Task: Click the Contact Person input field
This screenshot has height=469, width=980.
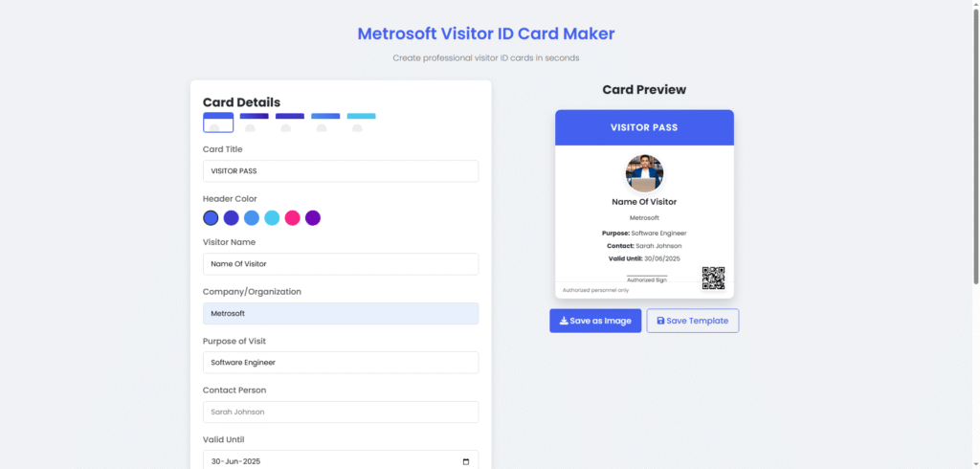Action: (x=341, y=413)
